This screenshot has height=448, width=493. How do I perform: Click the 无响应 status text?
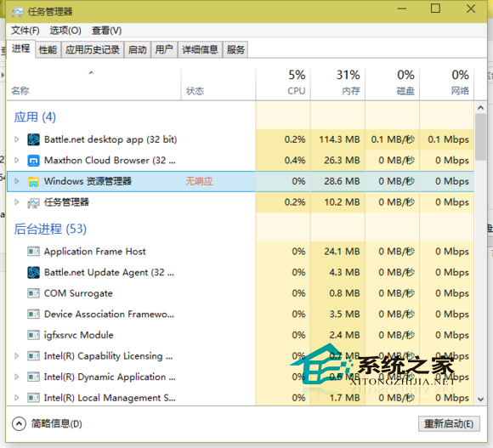click(200, 181)
